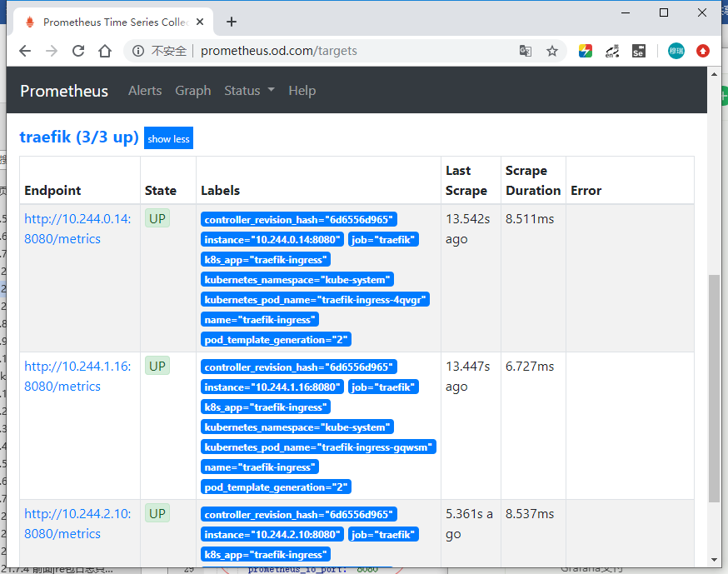This screenshot has height=574, width=728.
Task: Reload the Prometheus targets page
Action: pyautogui.click(x=78, y=51)
